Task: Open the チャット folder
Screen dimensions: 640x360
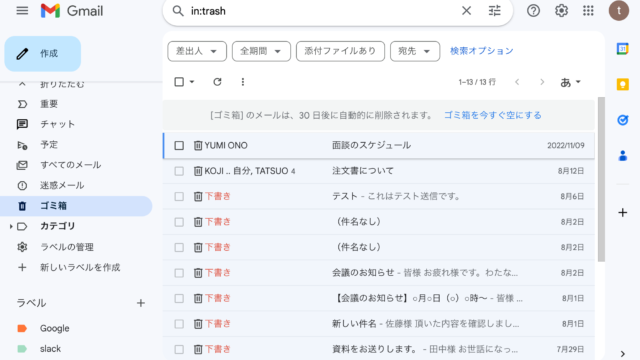Action: coord(57,124)
